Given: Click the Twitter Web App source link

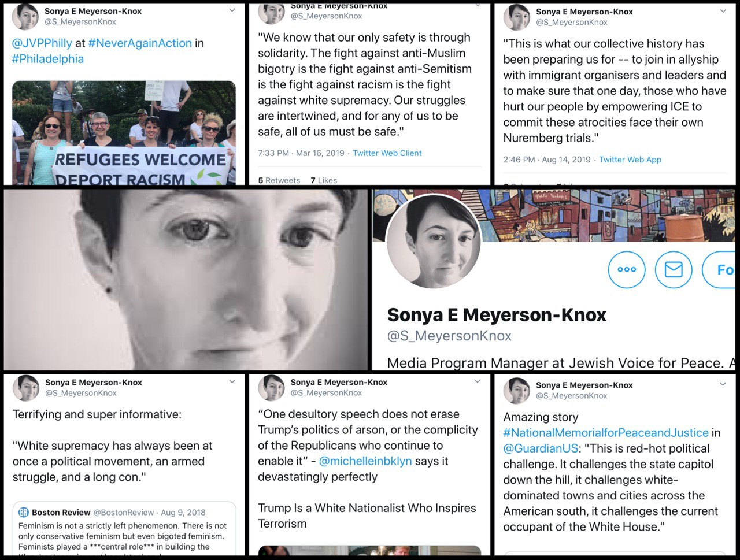Looking at the screenshot, I should point(630,160).
